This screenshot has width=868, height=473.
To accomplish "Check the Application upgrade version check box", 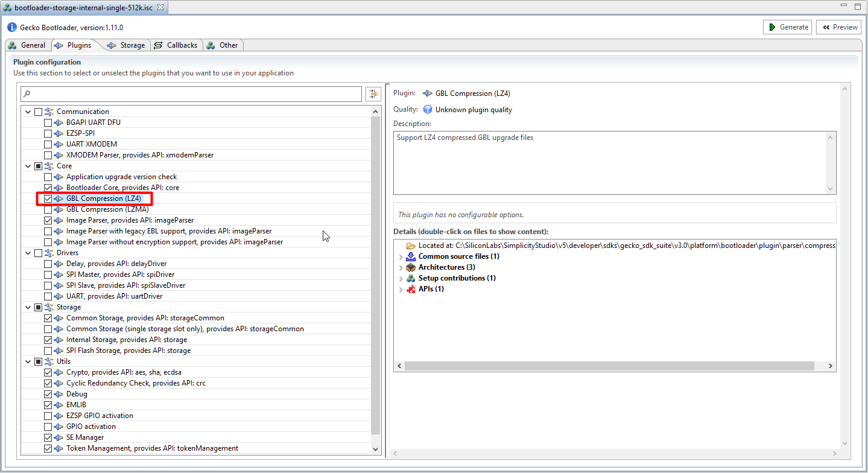I will coord(48,177).
